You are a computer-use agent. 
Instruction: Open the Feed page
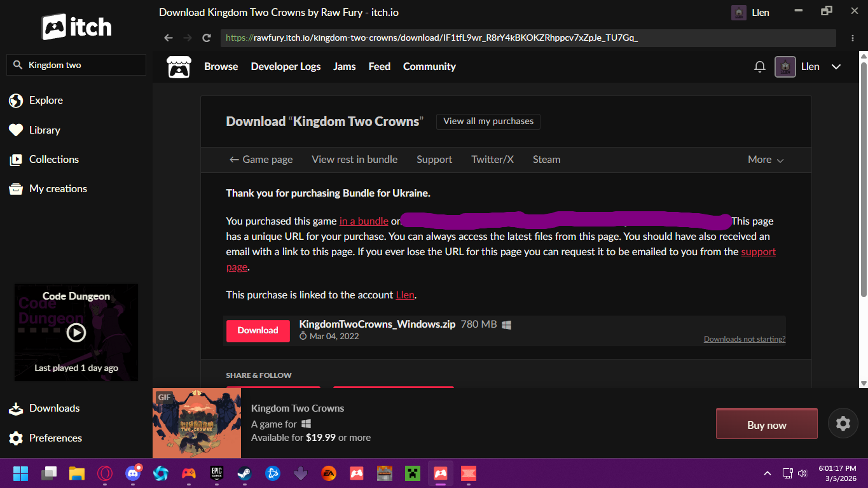380,66
